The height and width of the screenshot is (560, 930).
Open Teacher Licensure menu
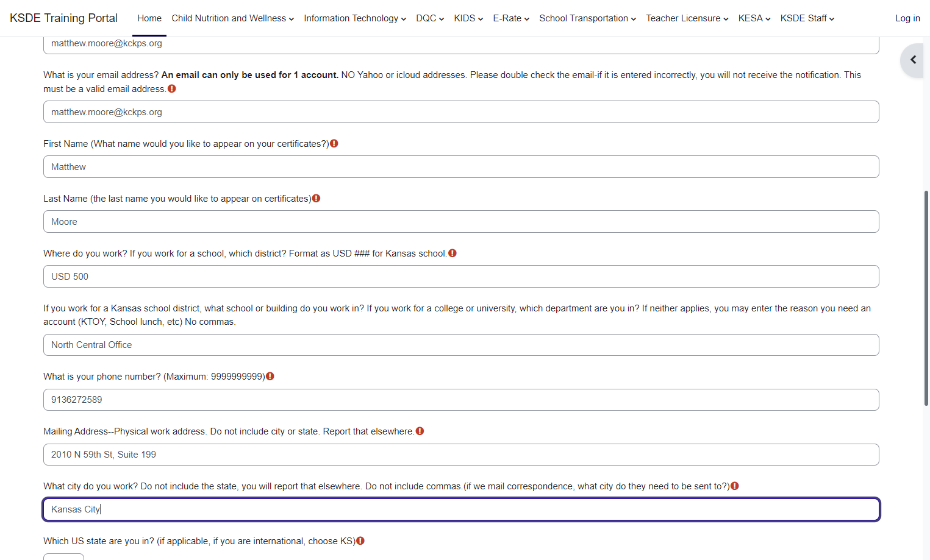pyautogui.click(x=687, y=18)
